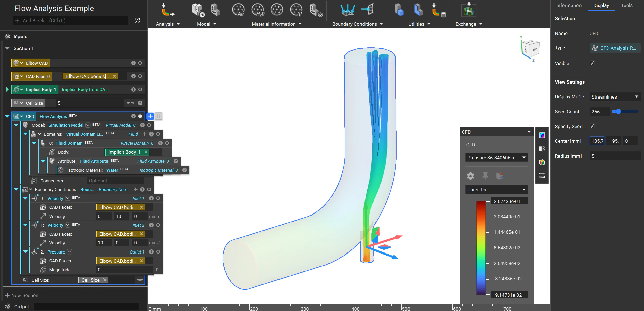644x311 pixels.
Task: Switch to the Information tab
Action: (x=568, y=5)
